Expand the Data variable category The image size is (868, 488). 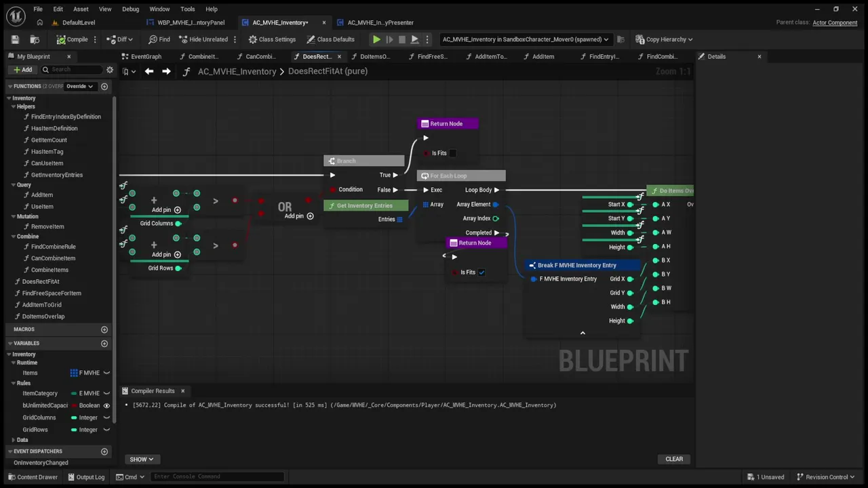pyautogui.click(x=13, y=440)
